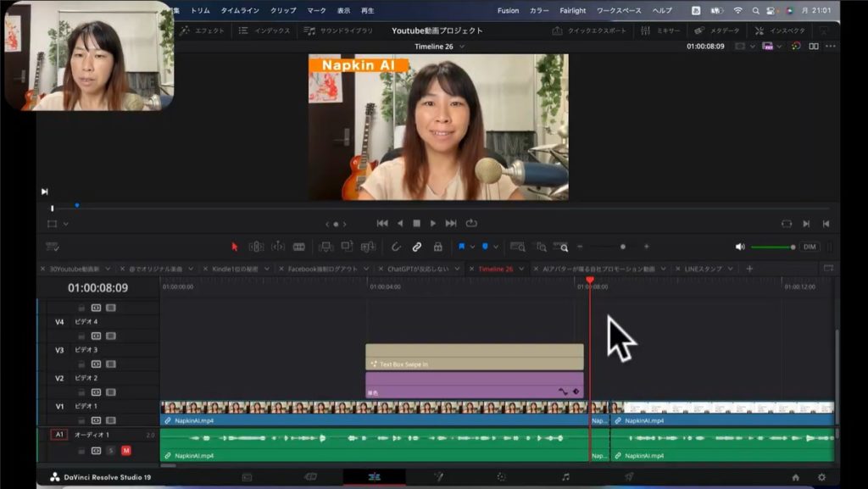This screenshot has height=489, width=868.
Task: Select the red arrow Selection mode tool
Action: click(x=235, y=247)
